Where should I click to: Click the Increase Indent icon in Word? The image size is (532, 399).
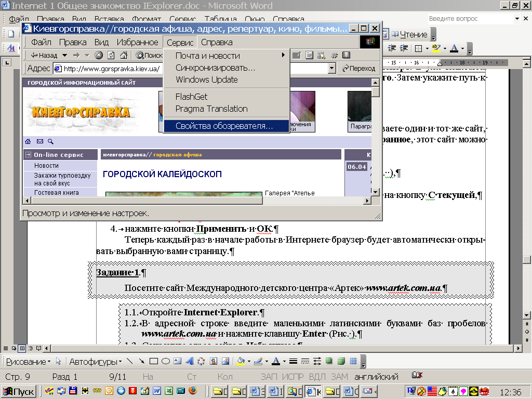click(404, 48)
